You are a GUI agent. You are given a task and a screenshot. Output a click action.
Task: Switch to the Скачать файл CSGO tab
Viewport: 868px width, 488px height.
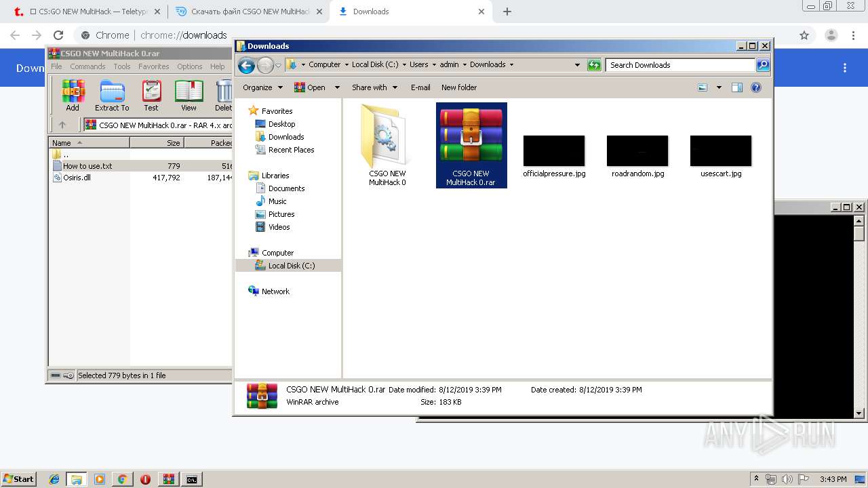point(249,12)
